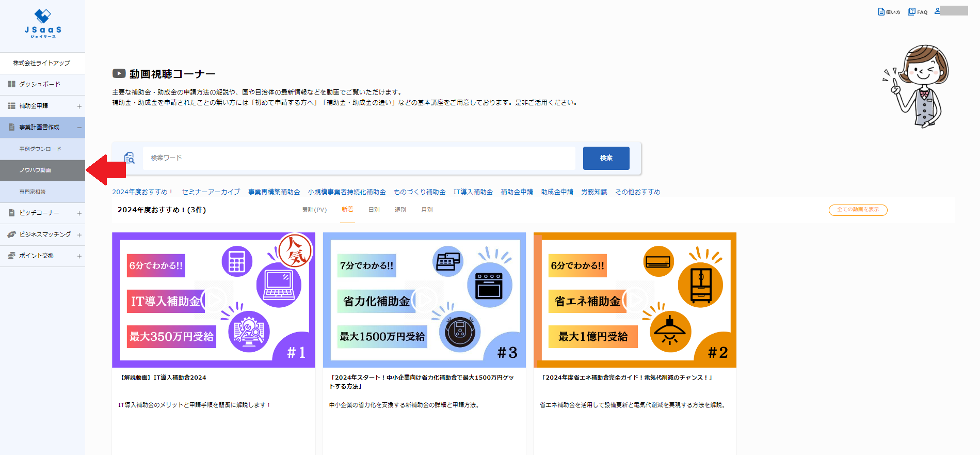Switch to 日別 sort tab
This screenshot has width=980, height=455.
(x=374, y=210)
